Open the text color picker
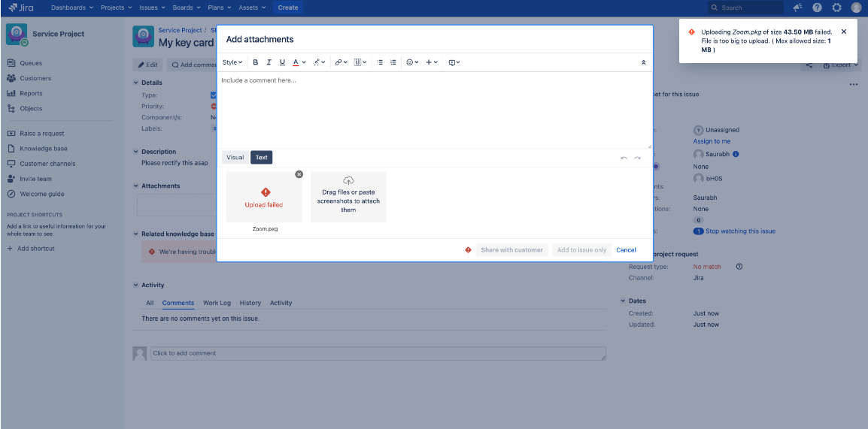This screenshot has height=429, width=868. pos(299,62)
